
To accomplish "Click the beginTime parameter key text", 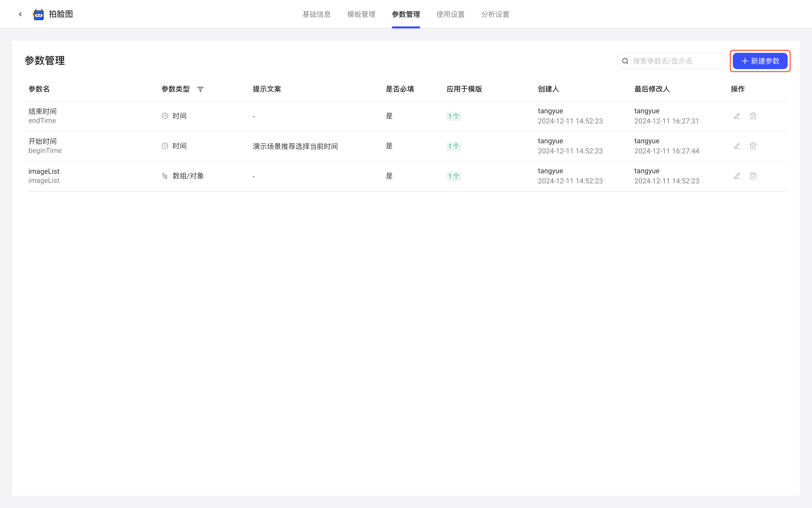I will tap(45, 151).
